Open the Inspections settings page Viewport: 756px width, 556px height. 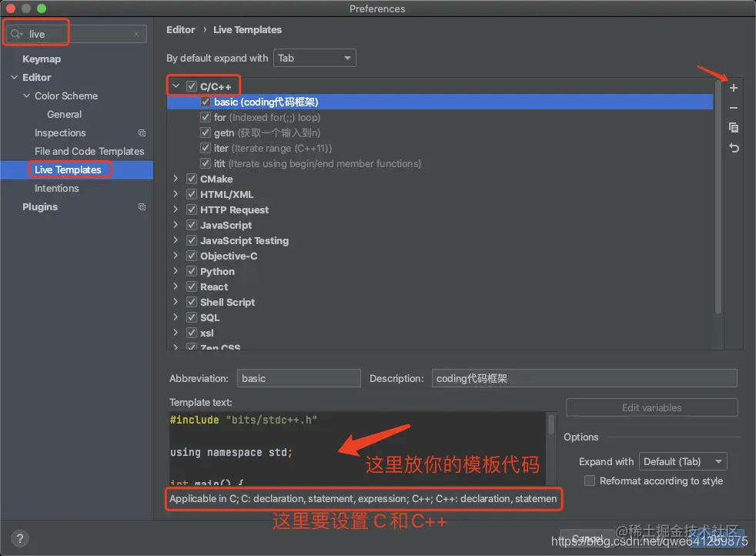60,132
